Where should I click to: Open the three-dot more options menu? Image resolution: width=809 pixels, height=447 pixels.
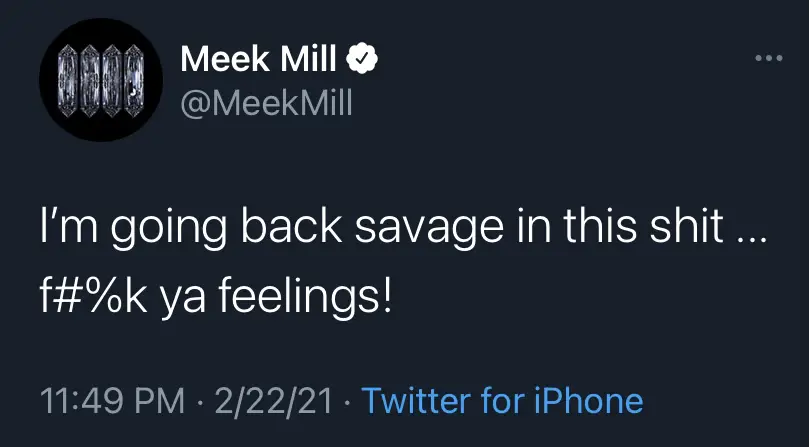click(x=767, y=59)
